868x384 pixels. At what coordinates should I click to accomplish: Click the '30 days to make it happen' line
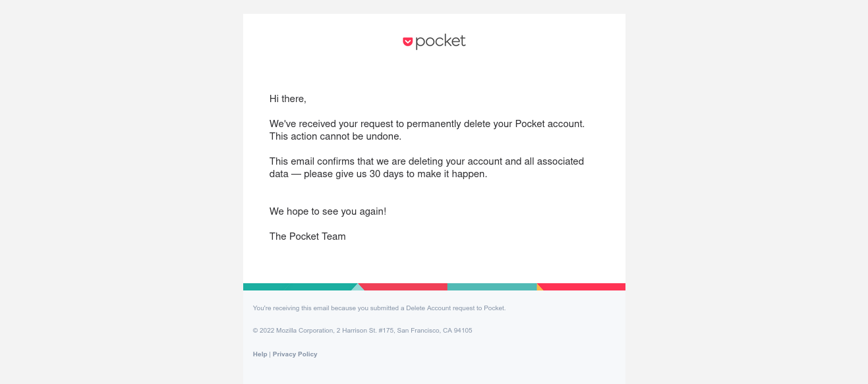(x=378, y=174)
